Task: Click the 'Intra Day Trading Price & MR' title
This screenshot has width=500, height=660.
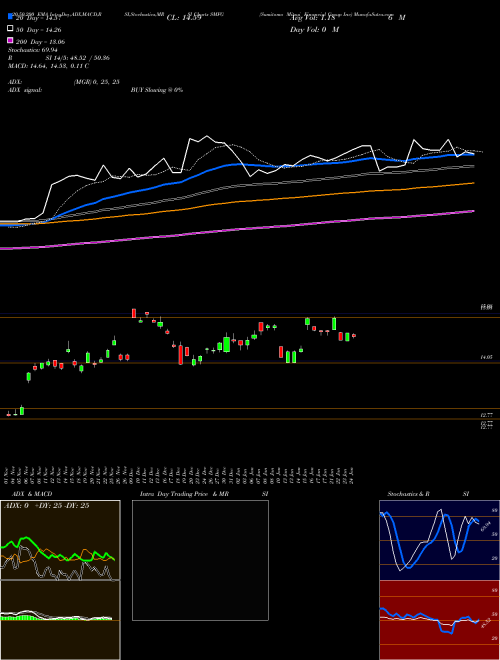Action: pyautogui.click(x=184, y=494)
